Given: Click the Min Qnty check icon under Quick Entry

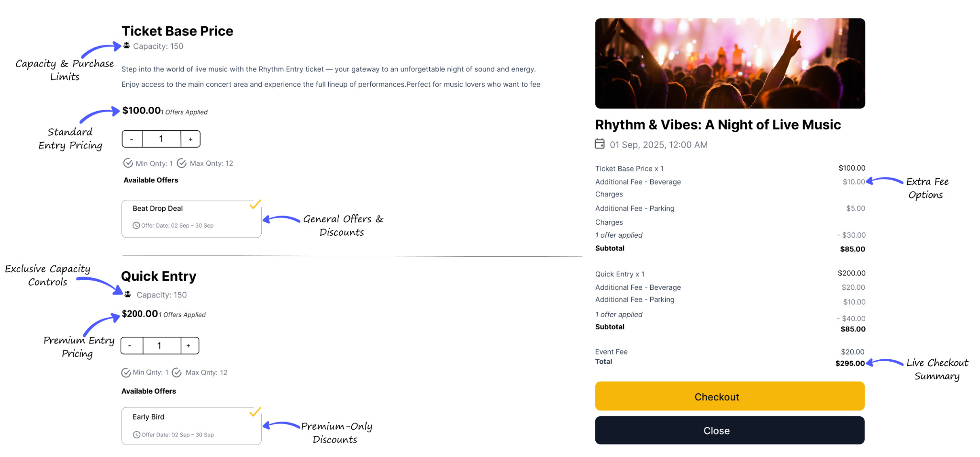Looking at the screenshot, I should 126,373.
